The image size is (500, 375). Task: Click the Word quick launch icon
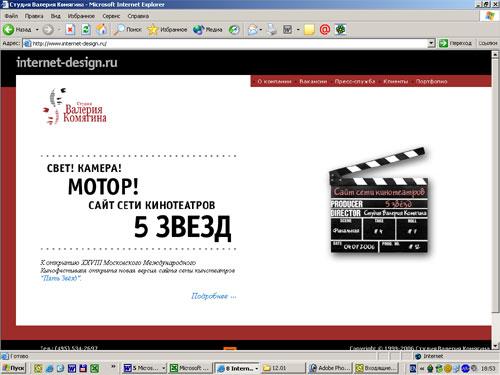point(72,368)
